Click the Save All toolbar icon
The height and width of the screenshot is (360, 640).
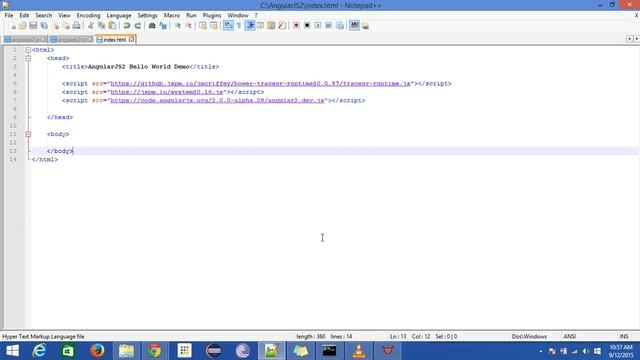[44, 26]
